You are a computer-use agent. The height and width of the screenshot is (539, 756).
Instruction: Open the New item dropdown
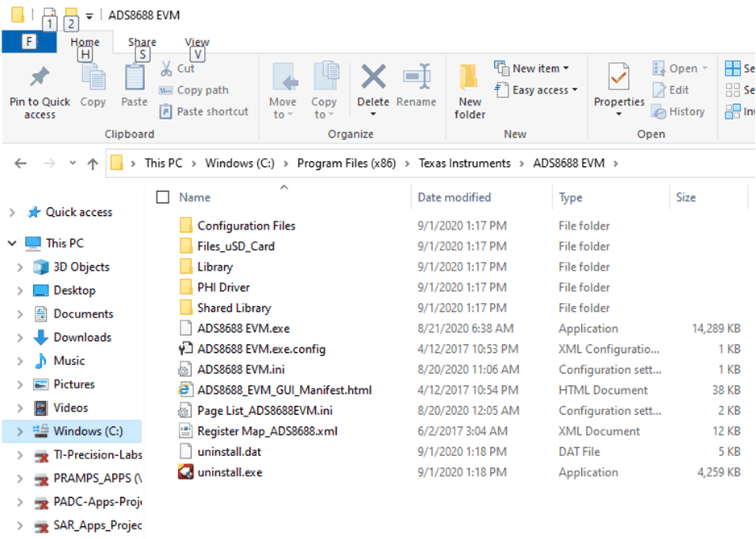tap(534, 68)
